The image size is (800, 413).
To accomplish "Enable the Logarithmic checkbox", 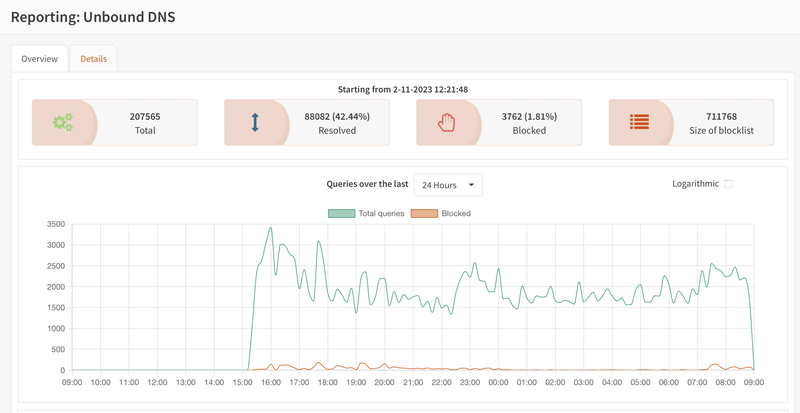I will tap(728, 184).
